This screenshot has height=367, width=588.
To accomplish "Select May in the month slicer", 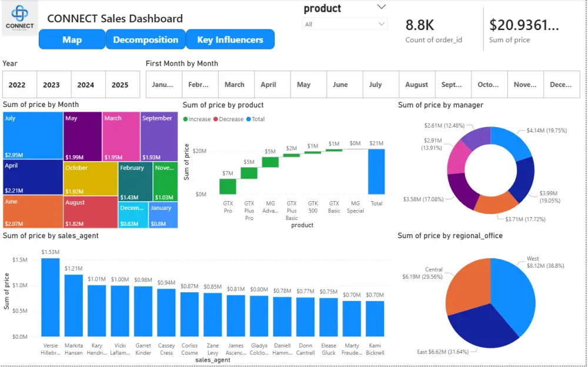I will 309,85.
